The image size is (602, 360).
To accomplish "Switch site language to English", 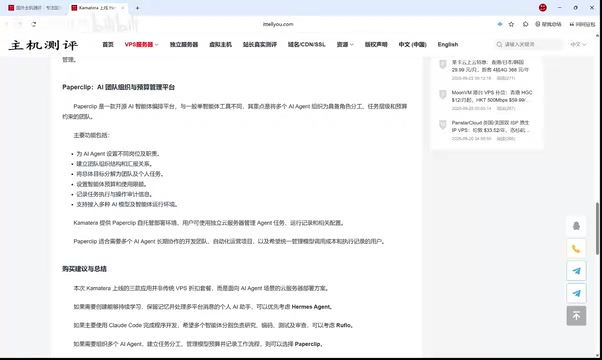I will 448,45.
